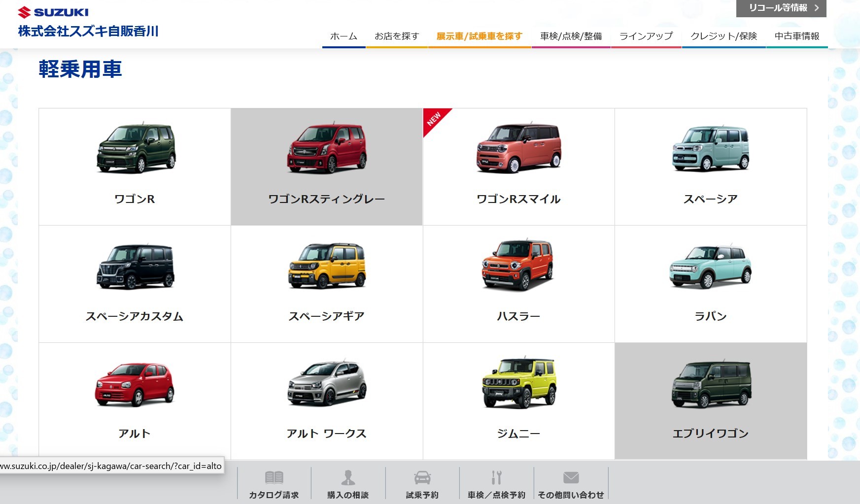The image size is (860, 504).
Task: Select the light blue スペーシア car image
Action: [x=711, y=148]
